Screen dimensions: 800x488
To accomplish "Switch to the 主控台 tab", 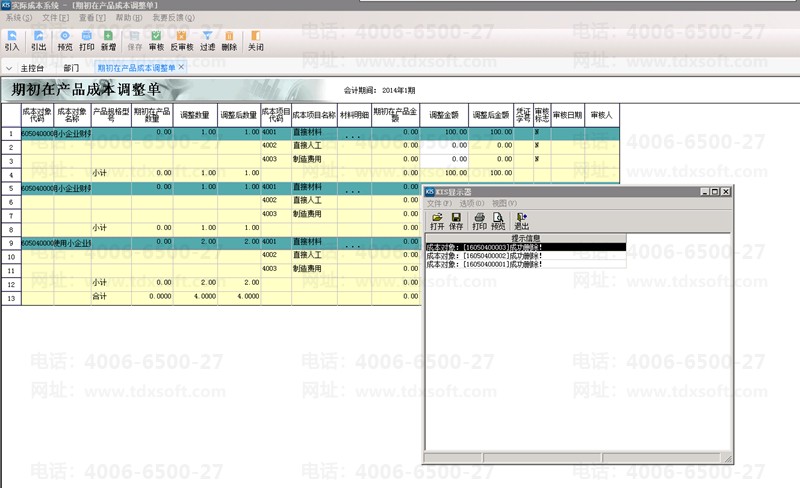I will click(32, 68).
